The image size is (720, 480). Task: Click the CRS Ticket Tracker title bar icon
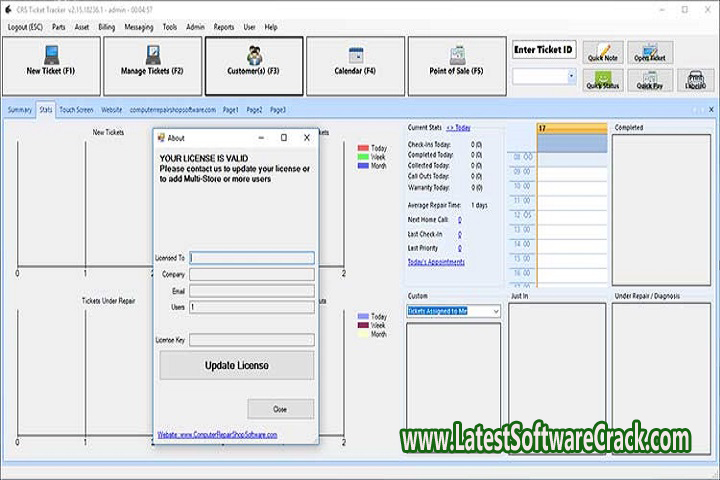click(8, 9)
